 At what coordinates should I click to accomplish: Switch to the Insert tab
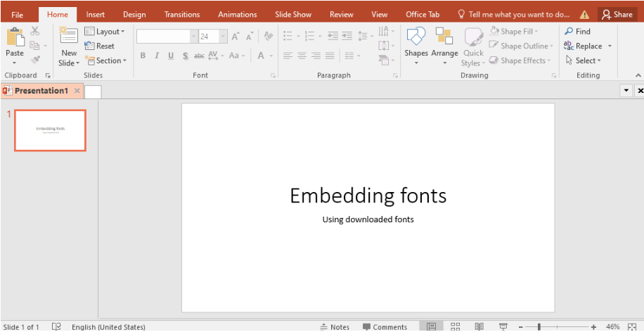[x=96, y=14]
